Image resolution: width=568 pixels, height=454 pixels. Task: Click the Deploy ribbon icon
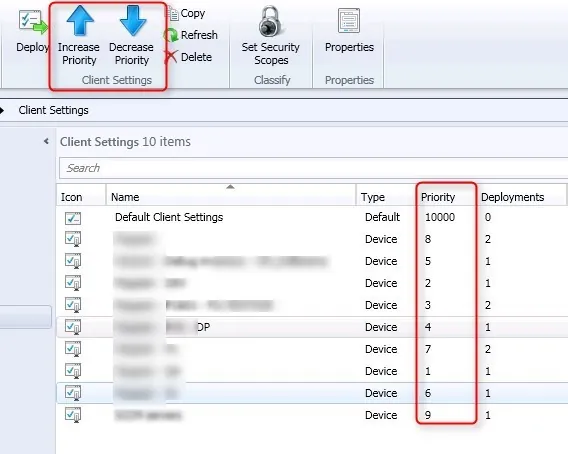coord(33,22)
